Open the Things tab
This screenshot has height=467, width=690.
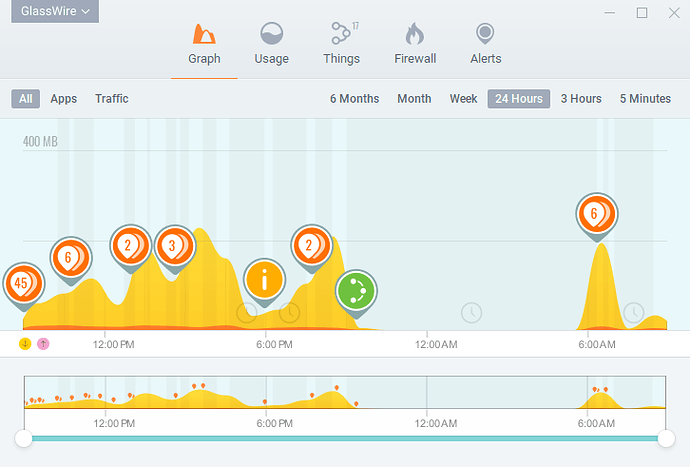coord(341,35)
